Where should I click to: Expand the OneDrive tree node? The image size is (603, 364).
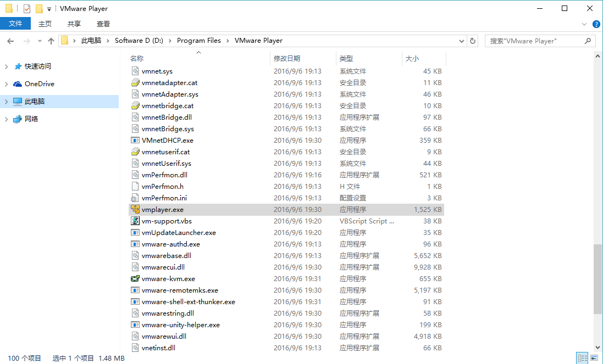pos(6,83)
